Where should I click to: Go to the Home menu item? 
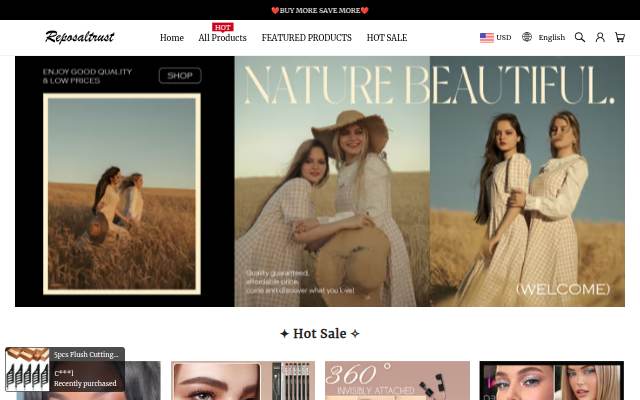[x=172, y=38]
